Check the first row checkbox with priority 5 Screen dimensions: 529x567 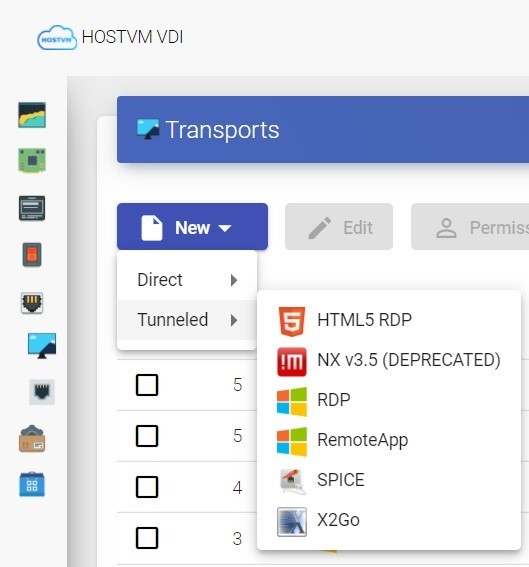147,385
